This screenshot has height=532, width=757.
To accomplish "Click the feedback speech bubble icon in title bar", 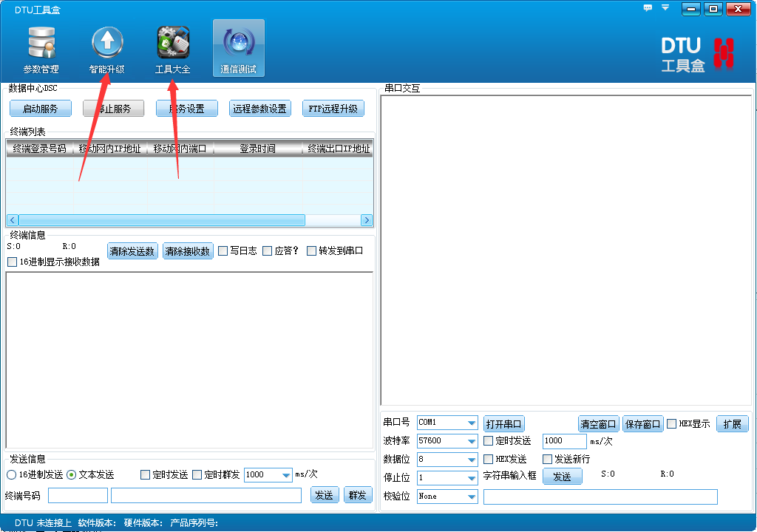I will (648, 7).
